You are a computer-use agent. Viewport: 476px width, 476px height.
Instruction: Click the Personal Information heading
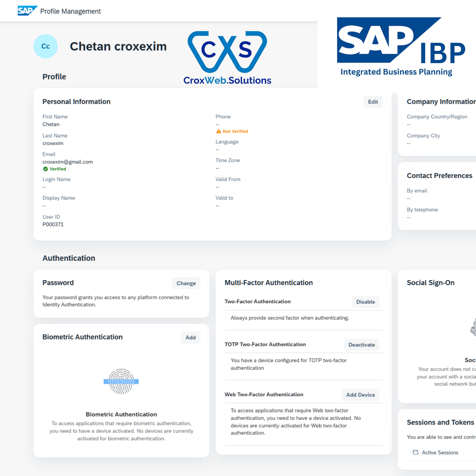click(x=76, y=102)
